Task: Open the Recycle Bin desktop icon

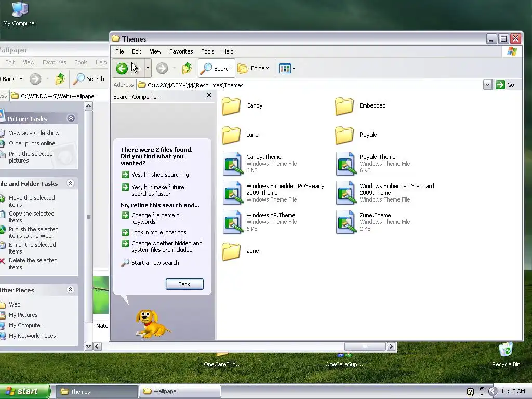Action: click(506, 355)
